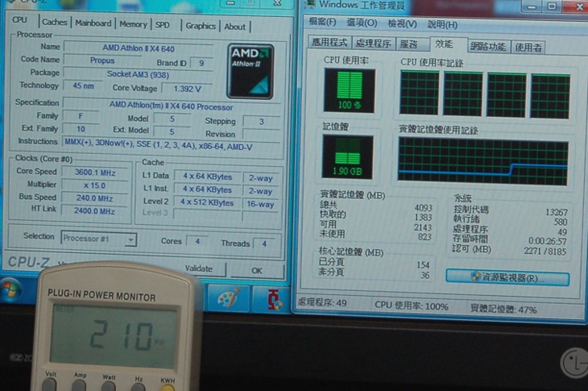
Task: Click the Multiplier value x 15.0
Action: (x=94, y=185)
